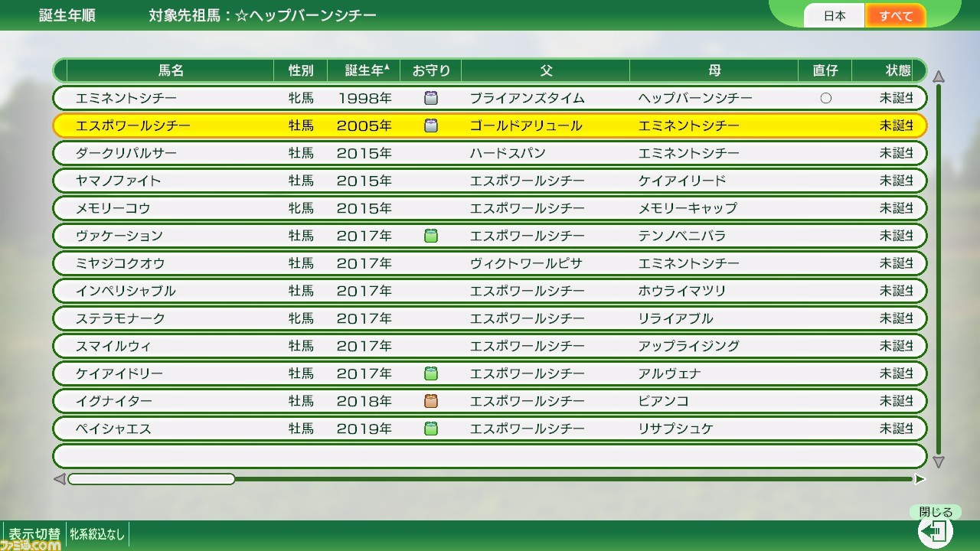Click dam テンノベニバラ
The height and width of the screenshot is (551, 980).
pos(681,236)
